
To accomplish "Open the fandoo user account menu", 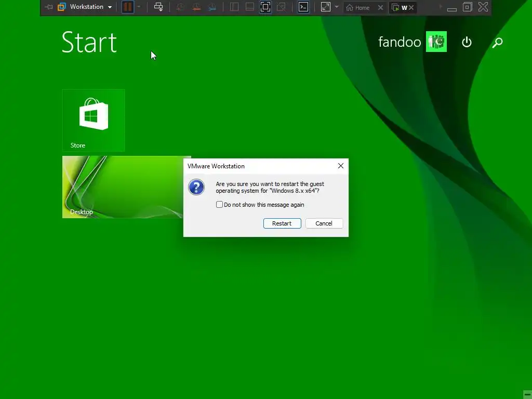I will click(x=400, y=42).
